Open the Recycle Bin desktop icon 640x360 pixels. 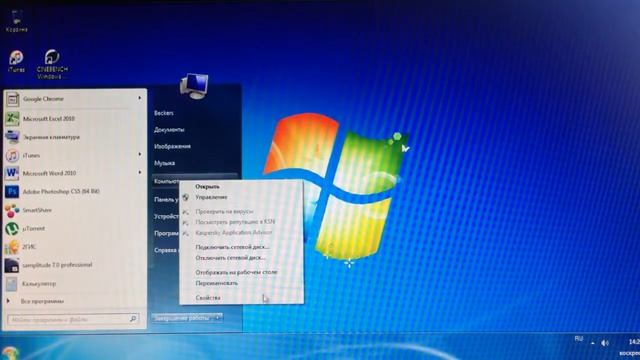click(x=16, y=21)
